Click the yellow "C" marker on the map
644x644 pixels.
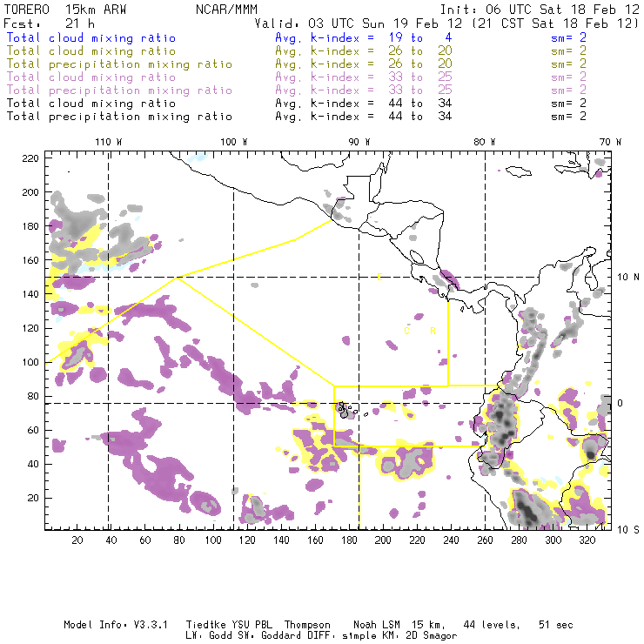pos(406,331)
